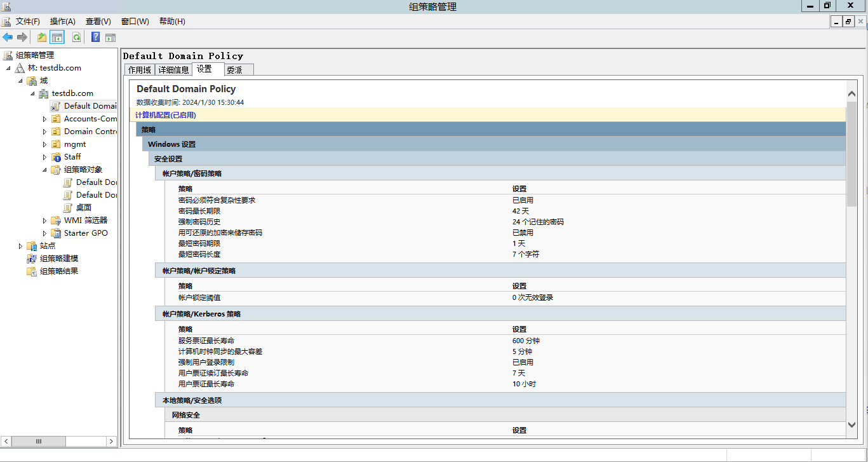Expand the Staff OU node arrow
The image size is (868, 462).
click(x=44, y=157)
